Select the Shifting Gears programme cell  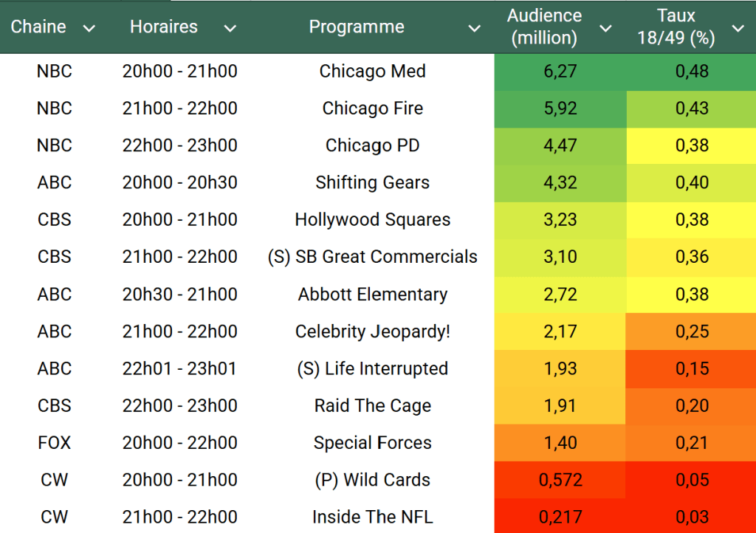[x=372, y=182]
